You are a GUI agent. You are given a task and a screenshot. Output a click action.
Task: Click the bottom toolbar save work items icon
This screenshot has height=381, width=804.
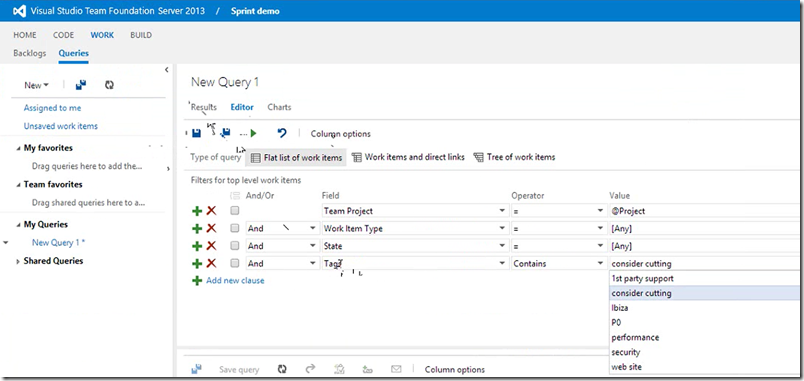[196, 369]
